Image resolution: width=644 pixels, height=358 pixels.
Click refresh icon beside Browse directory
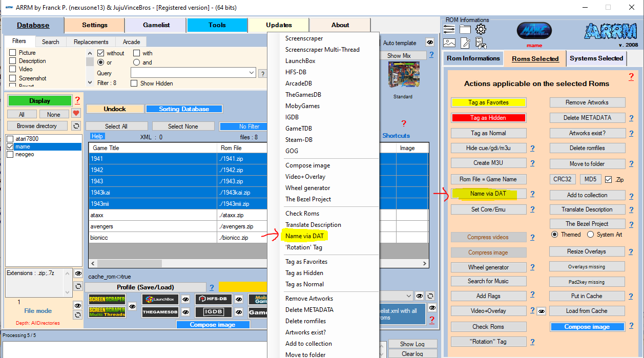tap(76, 126)
